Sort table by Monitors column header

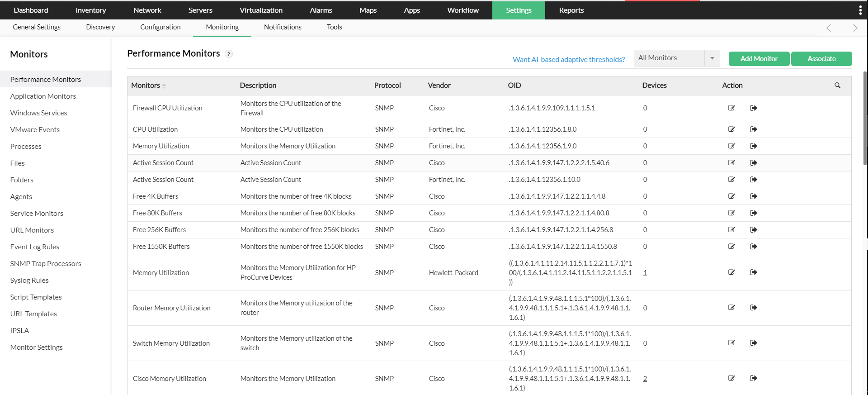pyautogui.click(x=146, y=86)
